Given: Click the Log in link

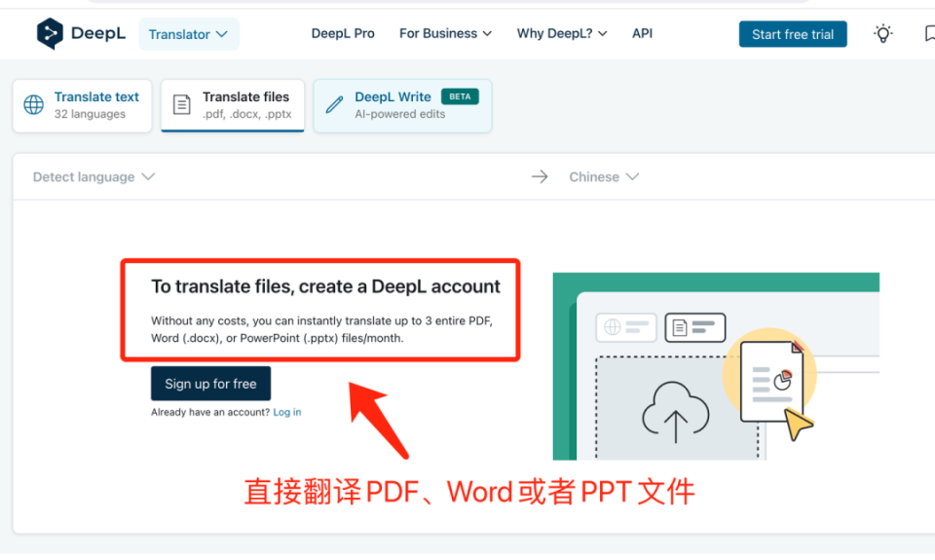Looking at the screenshot, I should [286, 412].
